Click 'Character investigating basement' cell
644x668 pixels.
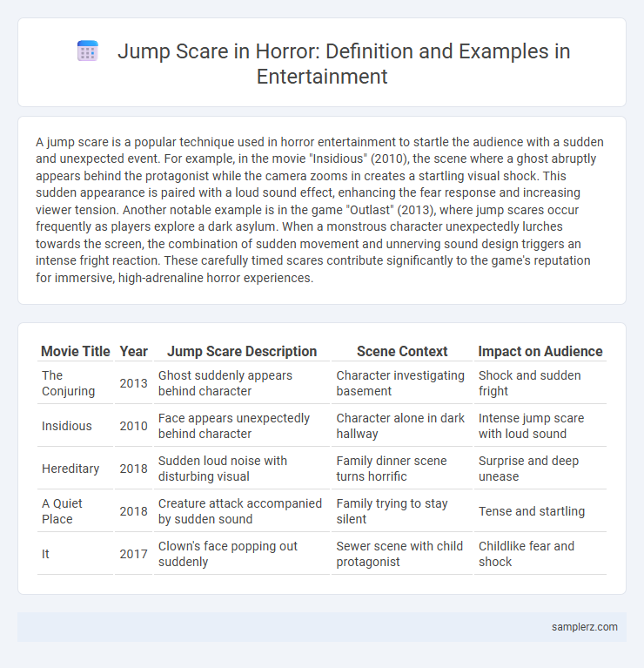[x=402, y=383]
